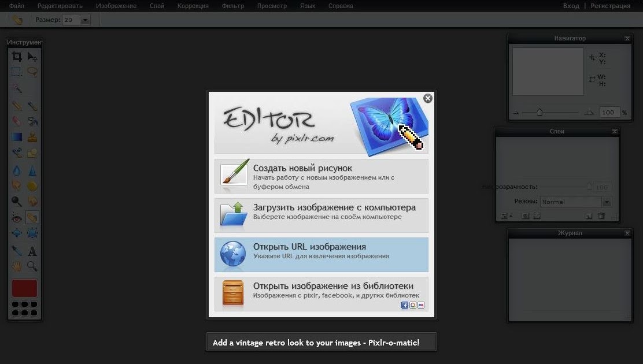This screenshot has height=364, width=643.
Task: Select the Crop tool
Action: [x=17, y=56]
